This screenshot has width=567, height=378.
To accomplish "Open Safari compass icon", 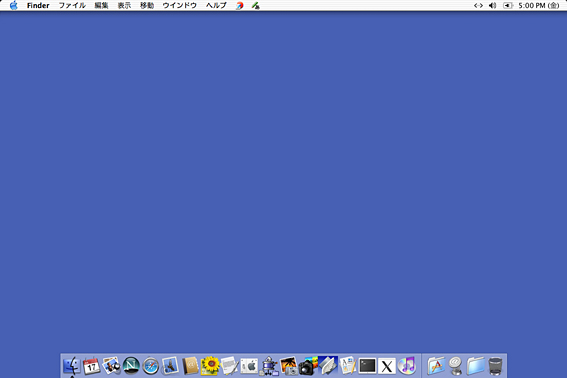I will 150,366.
